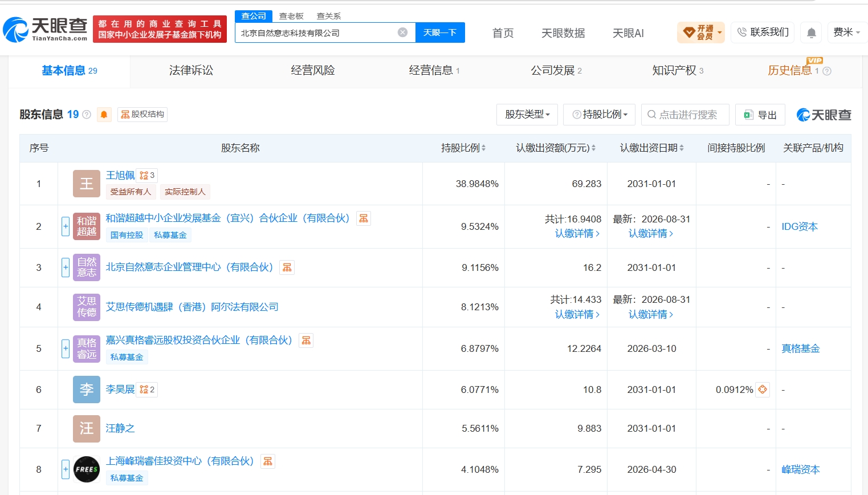Click the 开通会员 VIP button
Screen dimensions: 868x495
click(x=701, y=33)
